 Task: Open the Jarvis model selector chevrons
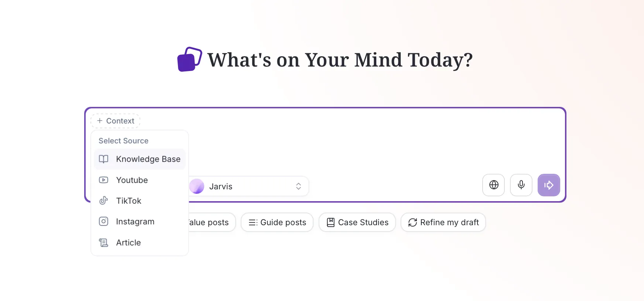click(x=298, y=186)
